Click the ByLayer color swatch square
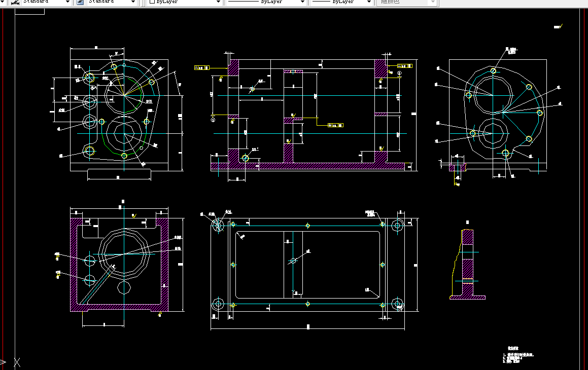Viewport: 588px width, 370px height. click(x=152, y=2)
